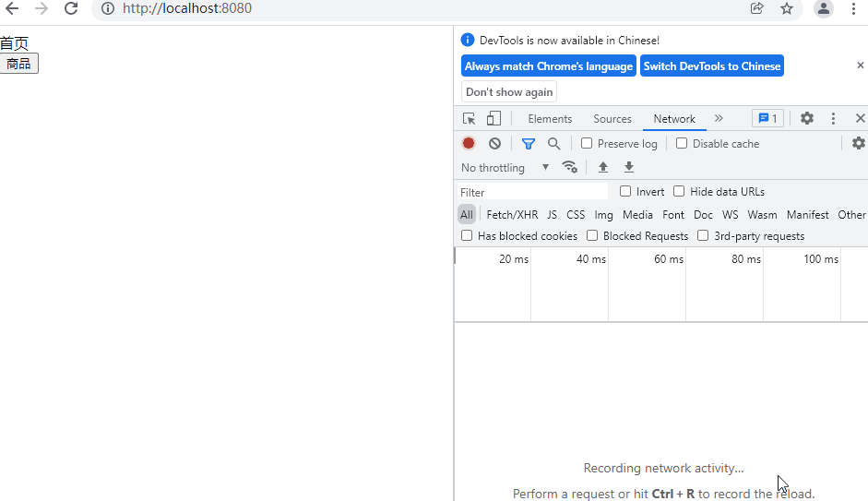
Task: Open DevTools settings gear
Action: coord(807,118)
